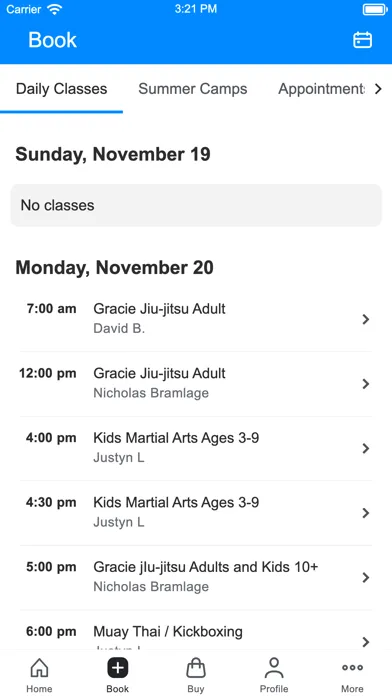Select 5:00 pm Adults and Kids 10+ class
The height and width of the screenshot is (696, 392).
pyautogui.click(x=196, y=577)
